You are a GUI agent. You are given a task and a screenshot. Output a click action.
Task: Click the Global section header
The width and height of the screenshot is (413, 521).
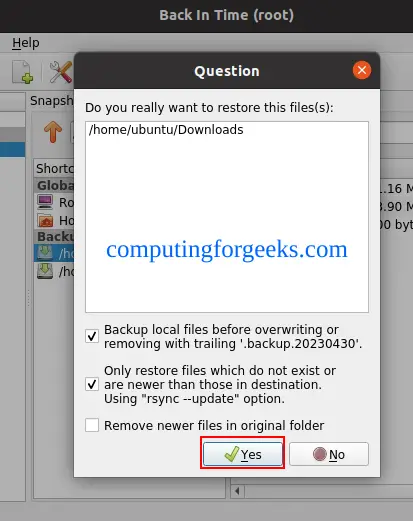[54, 185]
